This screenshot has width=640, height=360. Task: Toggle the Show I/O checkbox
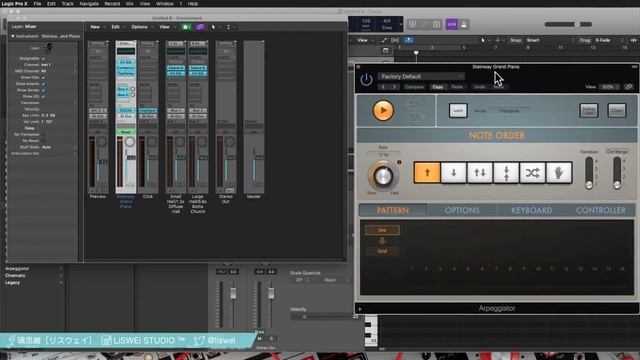pyautogui.click(x=43, y=96)
